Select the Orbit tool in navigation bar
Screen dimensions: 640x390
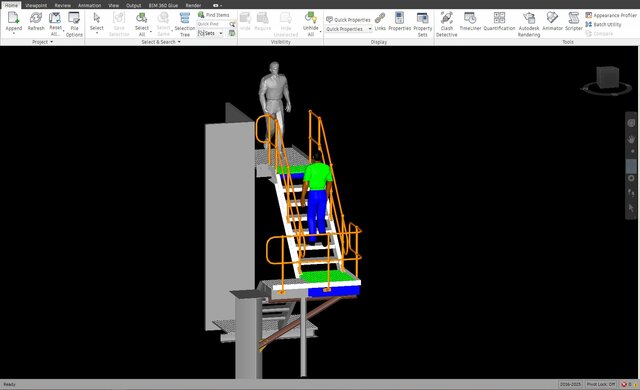pyautogui.click(x=631, y=178)
